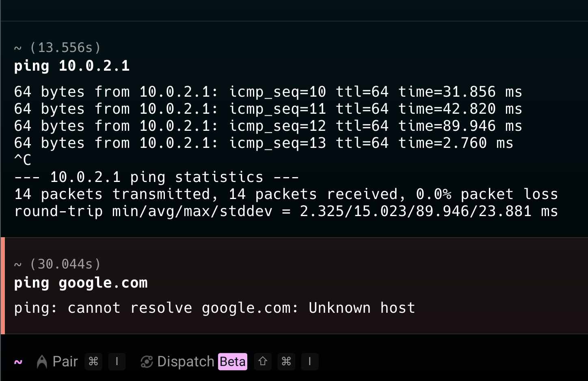
Task: Click the last I key chip in Dispatch shortcut
Action: pos(310,362)
